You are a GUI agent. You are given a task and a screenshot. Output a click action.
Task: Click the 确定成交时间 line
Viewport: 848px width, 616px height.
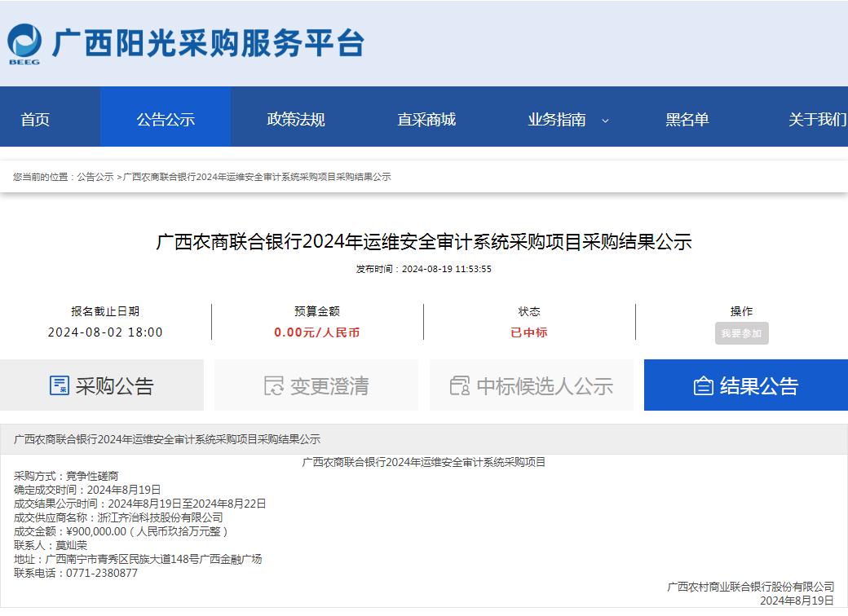[87, 490]
